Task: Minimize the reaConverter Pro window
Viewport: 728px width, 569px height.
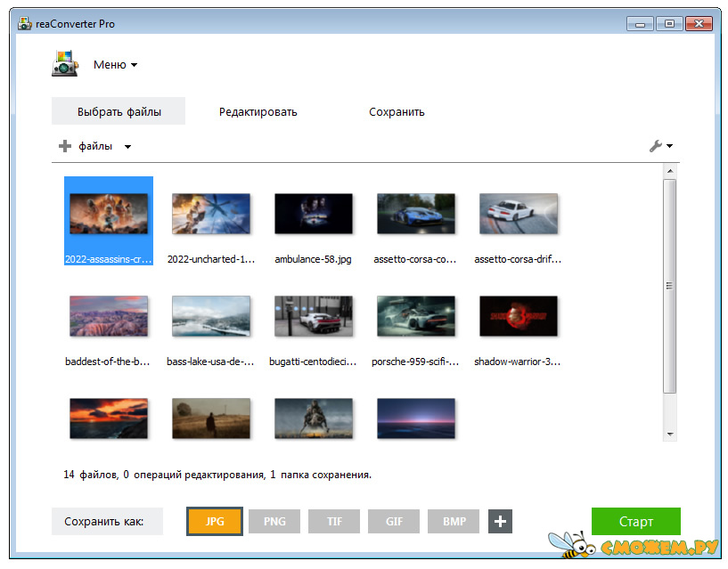Action: click(x=640, y=24)
